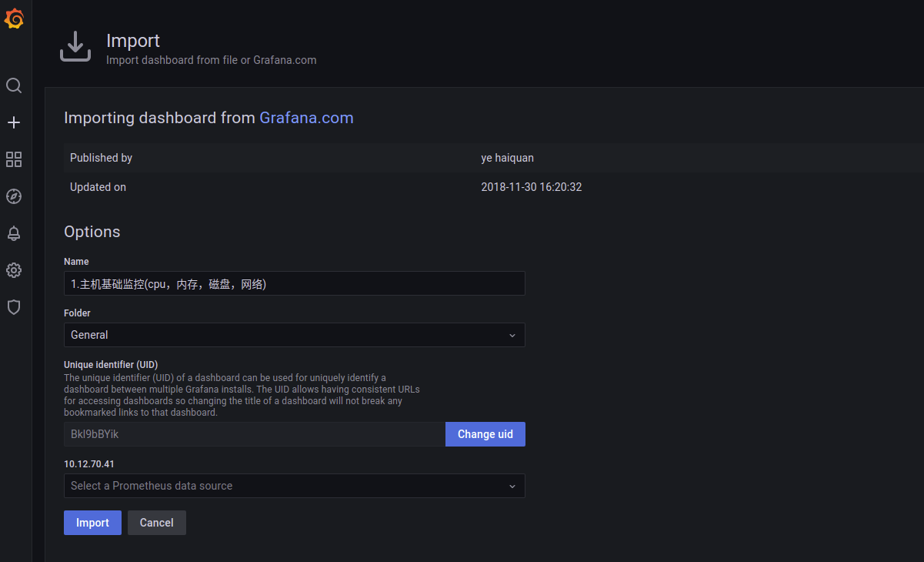Open the Explore compass icon
The width and height of the screenshot is (924, 562).
coord(14,196)
